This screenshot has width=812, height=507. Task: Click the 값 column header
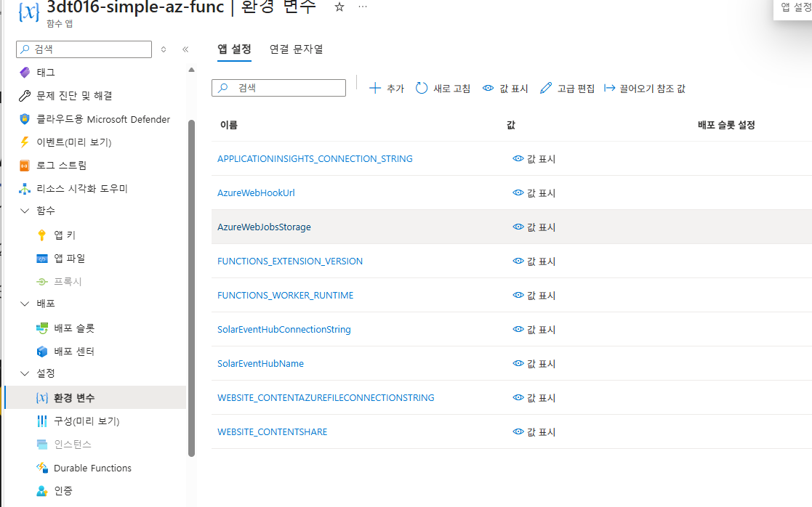(x=511, y=125)
